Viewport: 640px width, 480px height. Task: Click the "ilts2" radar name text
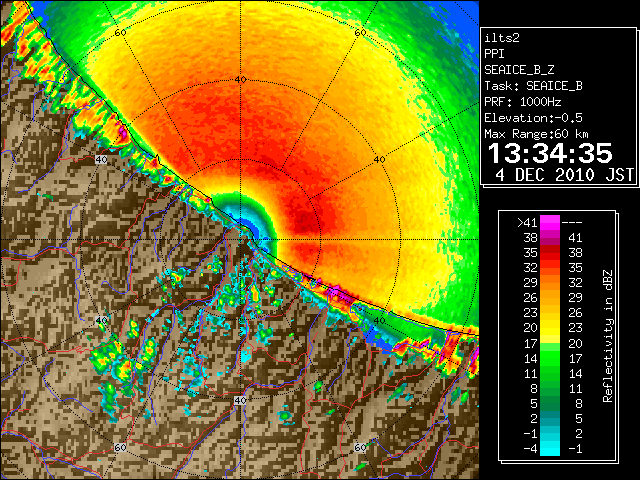(502, 38)
